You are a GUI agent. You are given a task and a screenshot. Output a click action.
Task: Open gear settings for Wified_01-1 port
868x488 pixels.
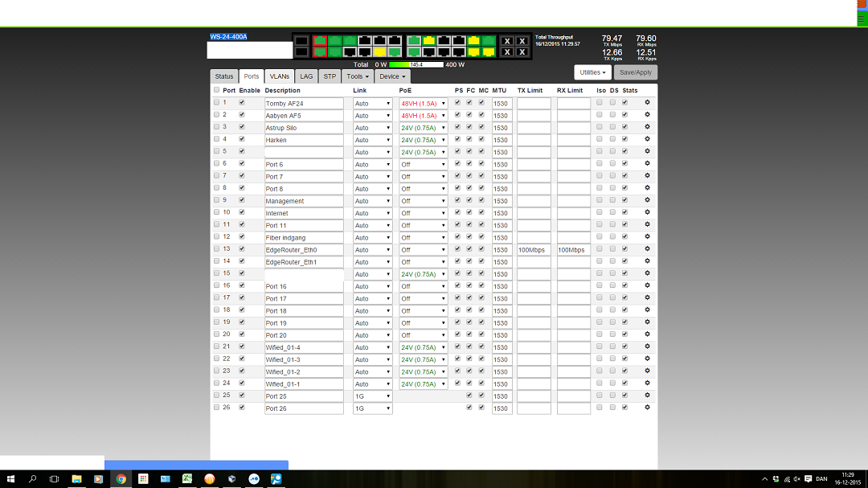point(647,383)
